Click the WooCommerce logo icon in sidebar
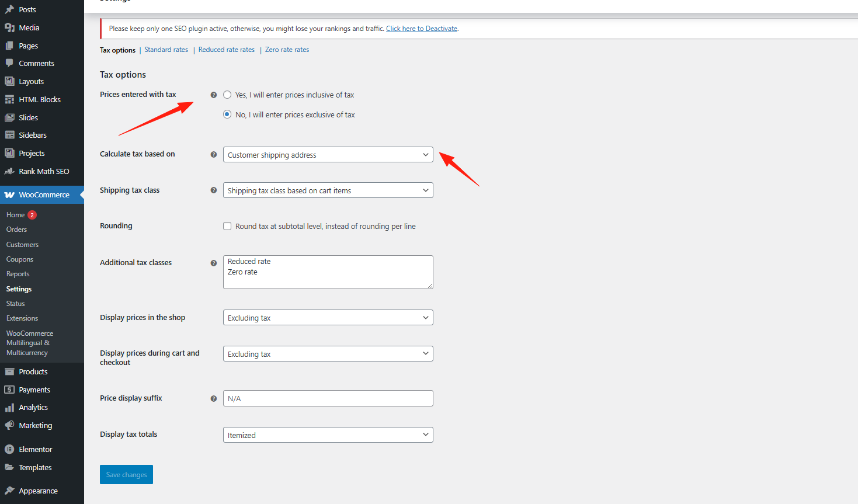This screenshot has height=504, width=858. coord(9,195)
